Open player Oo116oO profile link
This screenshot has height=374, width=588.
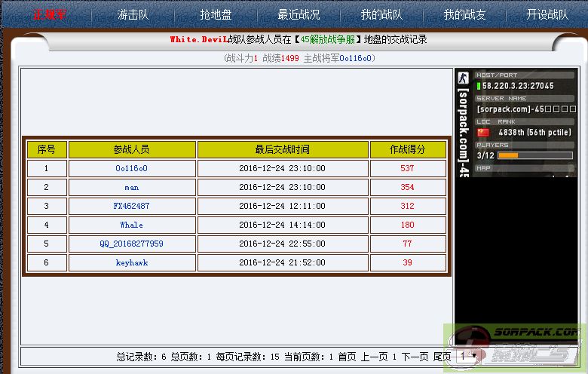click(x=131, y=168)
